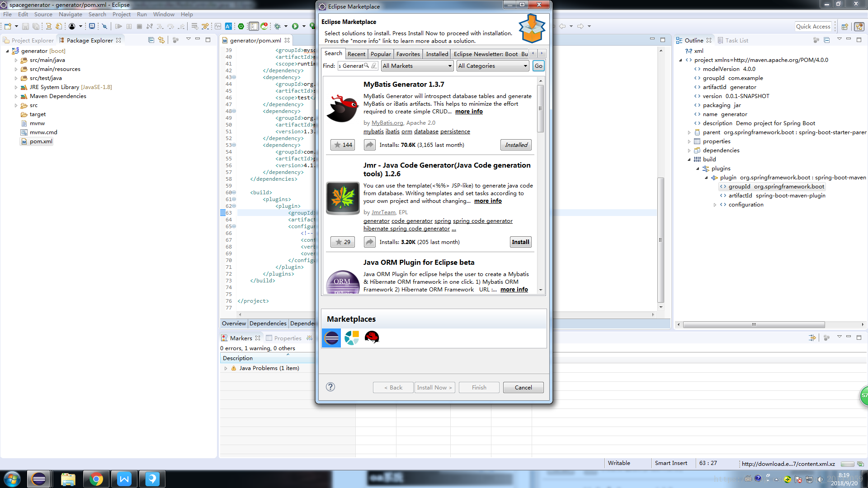Click the green Run toolbar icon
The width and height of the screenshot is (868, 488).
point(295,26)
